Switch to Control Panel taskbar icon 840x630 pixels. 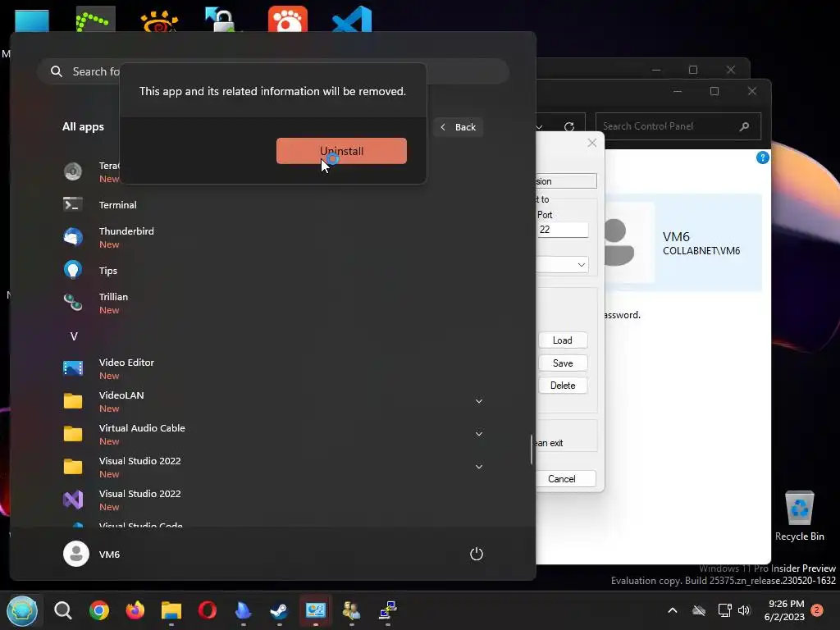pos(316,610)
